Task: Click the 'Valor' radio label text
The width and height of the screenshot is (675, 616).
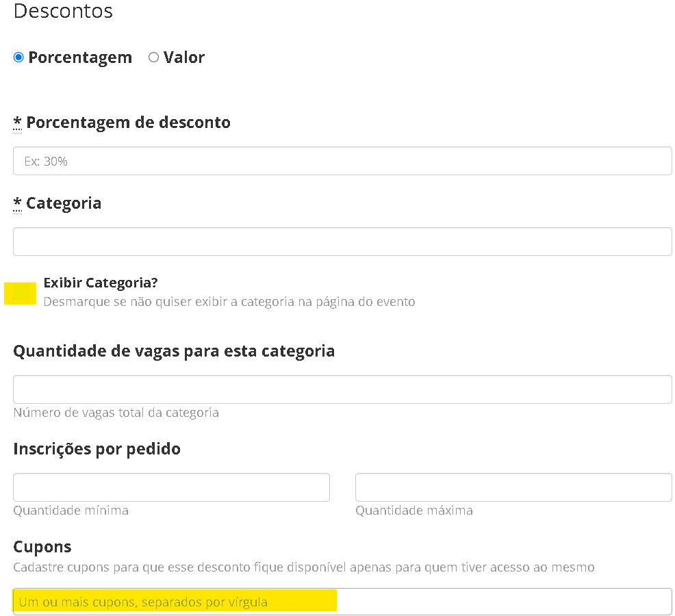Action: pyautogui.click(x=183, y=57)
